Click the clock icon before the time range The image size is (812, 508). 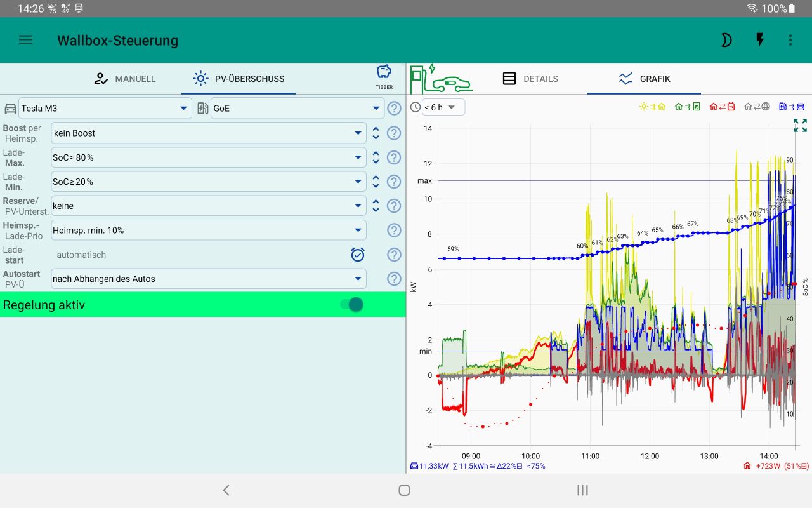coord(416,107)
